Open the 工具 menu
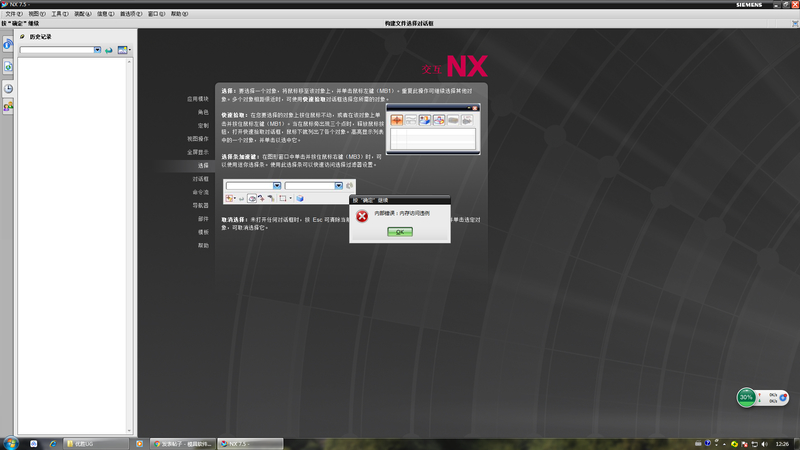Image resolution: width=800 pixels, height=450 pixels. tap(60, 14)
